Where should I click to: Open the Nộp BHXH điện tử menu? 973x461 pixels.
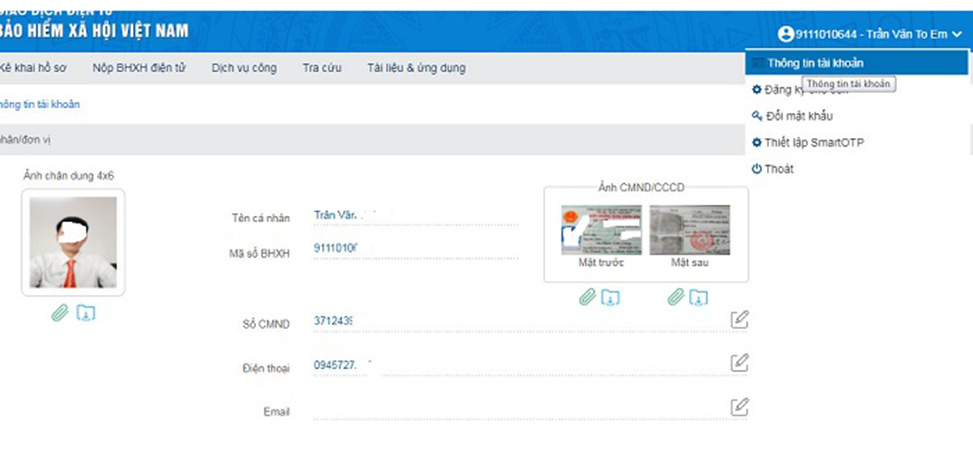tap(140, 68)
